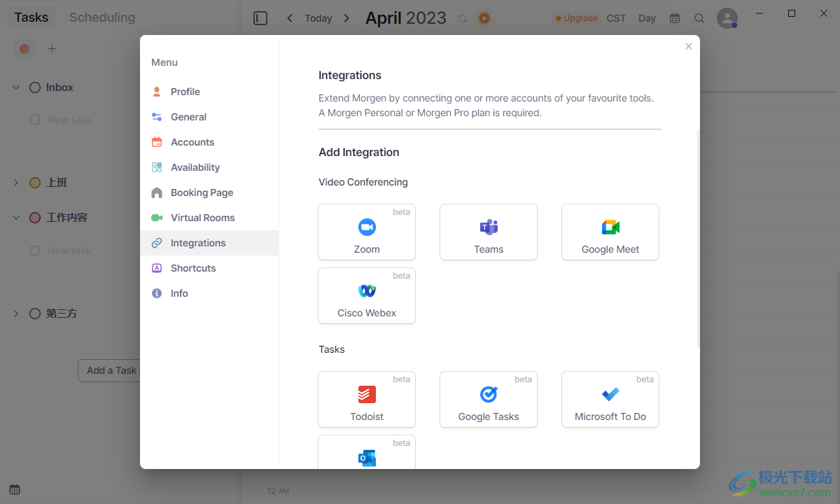The width and height of the screenshot is (840, 504).
Task: Click the Add a Task button
Action: pyautogui.click(x=109, y=370)
